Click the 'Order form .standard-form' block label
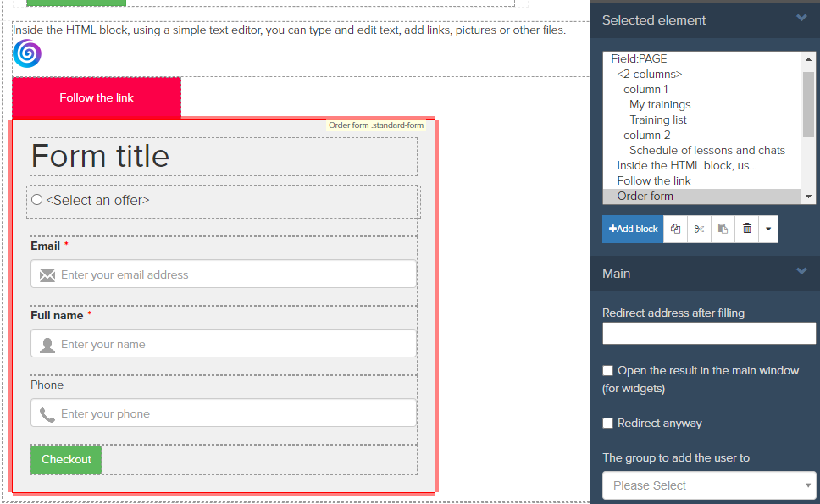 376,125
